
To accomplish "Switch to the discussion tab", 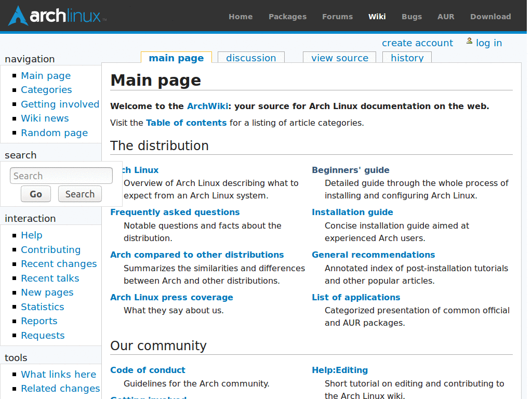I will [x=251, y=58].
